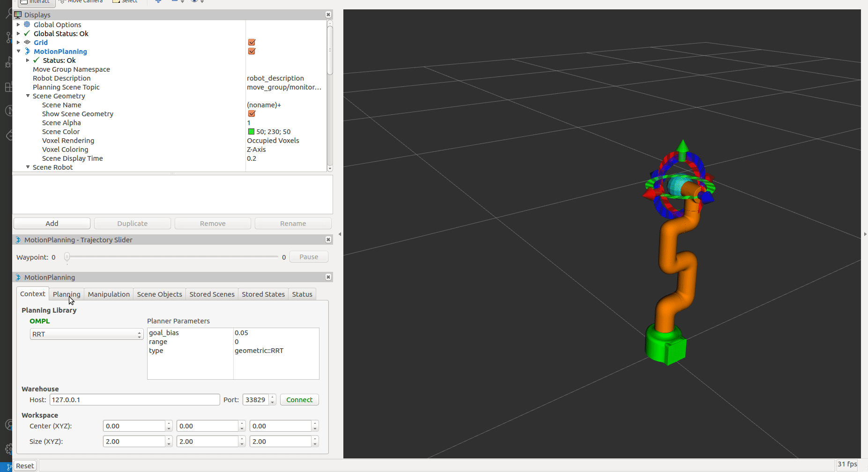
Task: Click the Grid display icon
Action: point(27,42)
